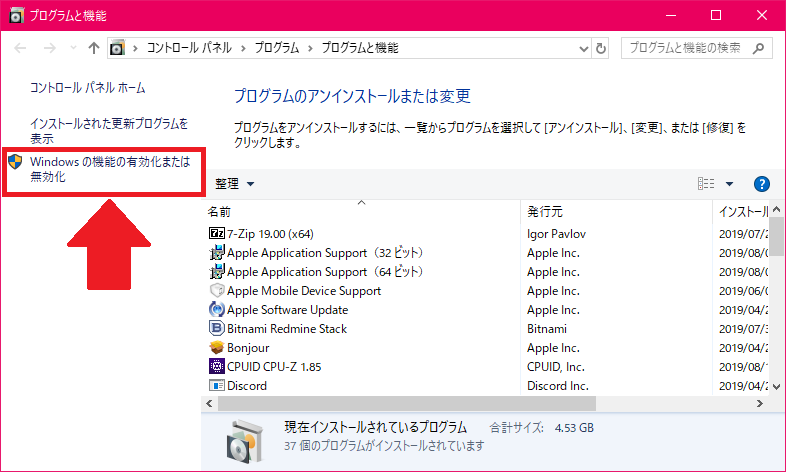
Task: Click vertical scrollbar up arrow
Action: click(x=776, y=209)
